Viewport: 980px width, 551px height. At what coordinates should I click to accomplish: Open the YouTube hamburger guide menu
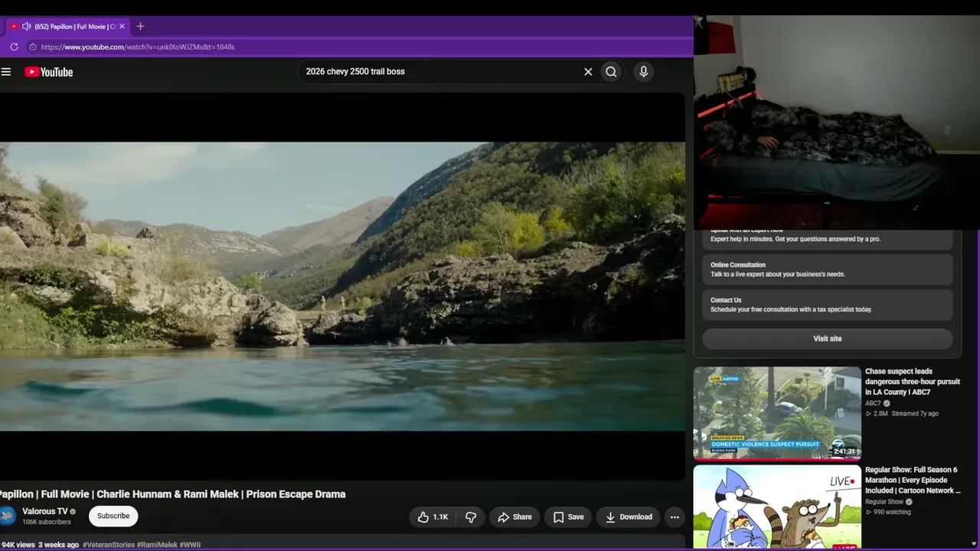click(6, 72)
